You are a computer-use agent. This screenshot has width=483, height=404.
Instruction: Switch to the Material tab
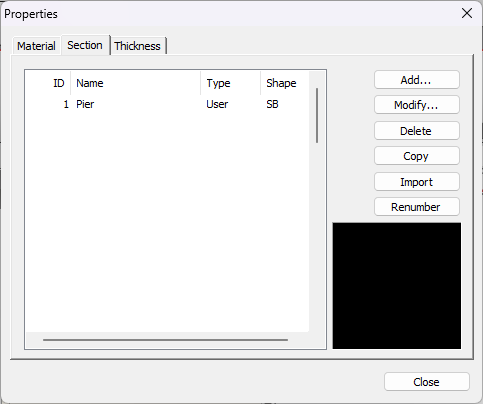(x=36, y=46)
